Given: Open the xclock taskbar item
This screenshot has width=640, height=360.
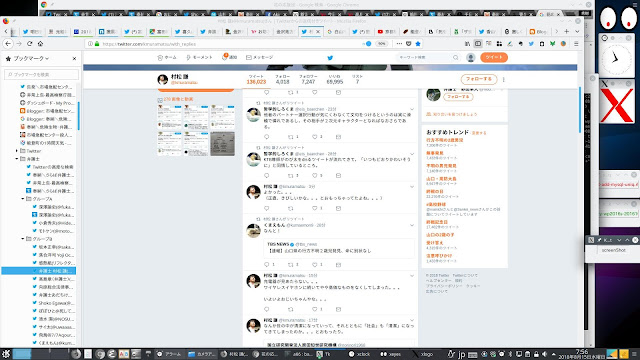Looking at the screenshot, I should click(360, 354).
